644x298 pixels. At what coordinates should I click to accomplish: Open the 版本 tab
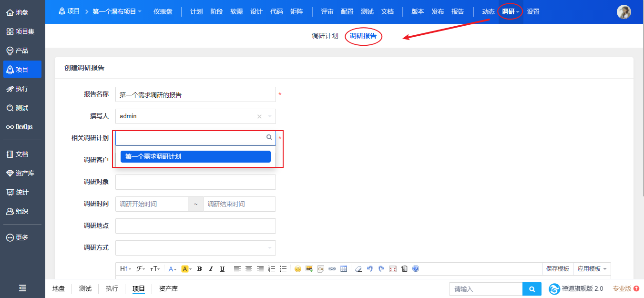tap(418, 11)
